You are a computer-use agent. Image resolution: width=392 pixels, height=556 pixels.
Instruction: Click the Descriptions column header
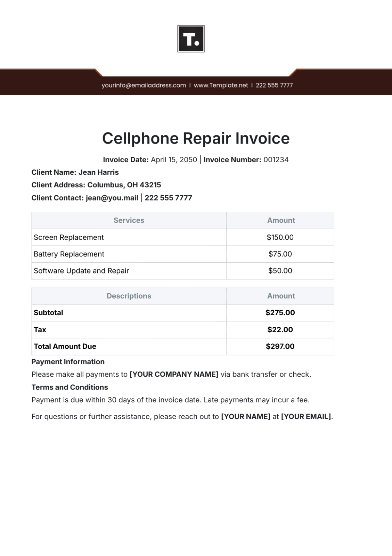point(129,296)
